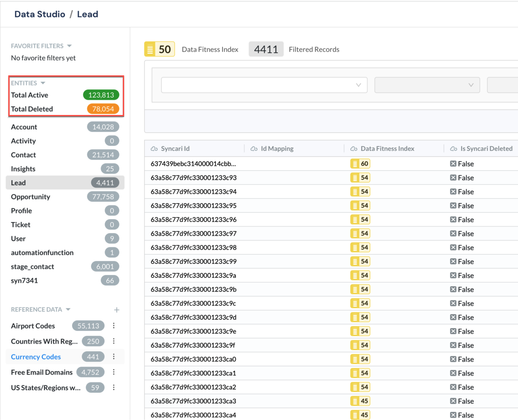Click False checkbox for row ending c9e
This screenshot has height=420, width=518.
pos(453,331)
